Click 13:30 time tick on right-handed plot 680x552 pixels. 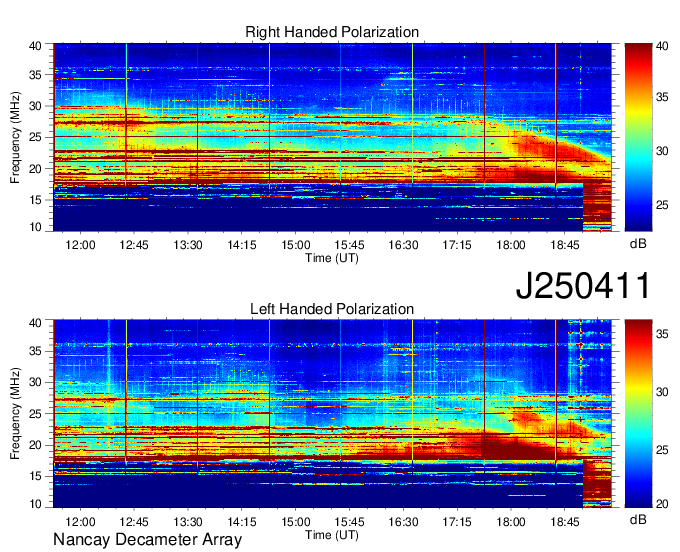(x=188, y=245)
